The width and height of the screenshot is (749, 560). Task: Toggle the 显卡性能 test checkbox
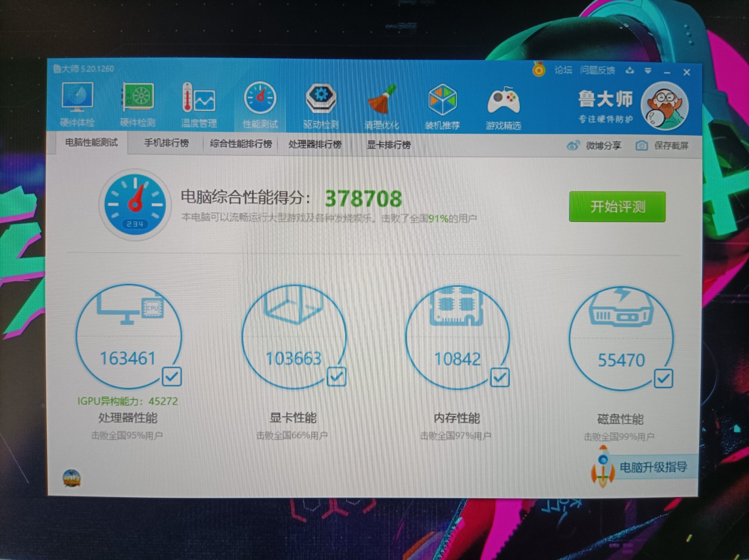pos(337,376)
